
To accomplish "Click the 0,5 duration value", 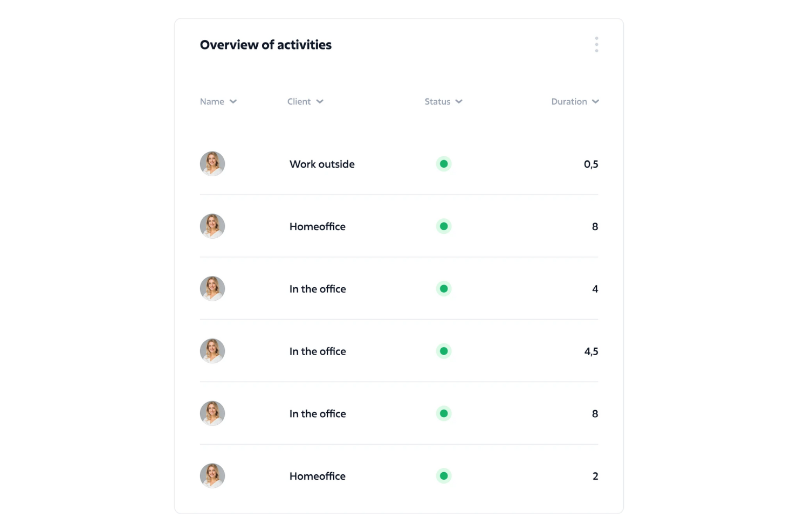I will [x=590, y=164].
